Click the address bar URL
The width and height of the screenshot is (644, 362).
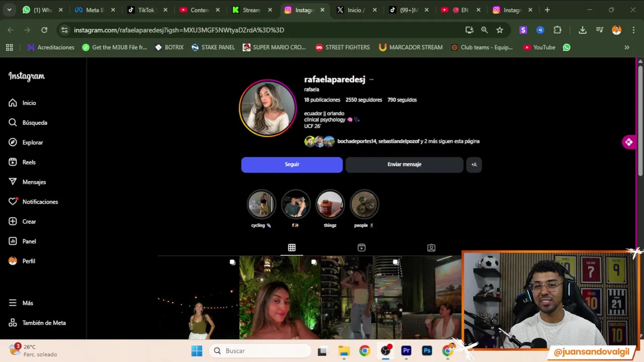pos(179,30)
